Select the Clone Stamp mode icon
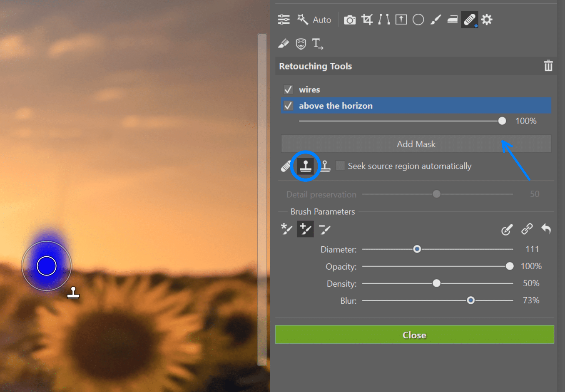Viewport: 565px width, 392px height. [x=306, y=166]
